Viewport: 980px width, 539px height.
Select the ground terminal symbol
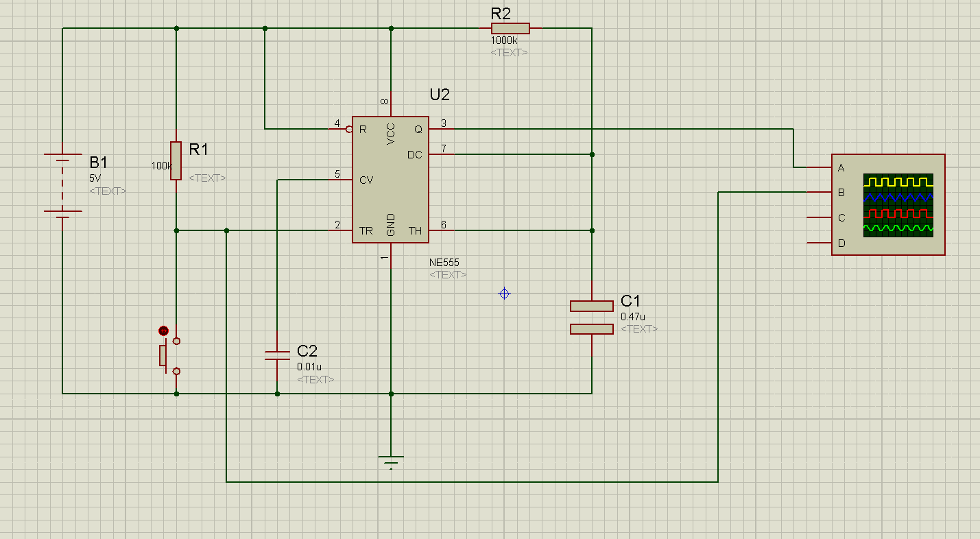click(391, 461)
